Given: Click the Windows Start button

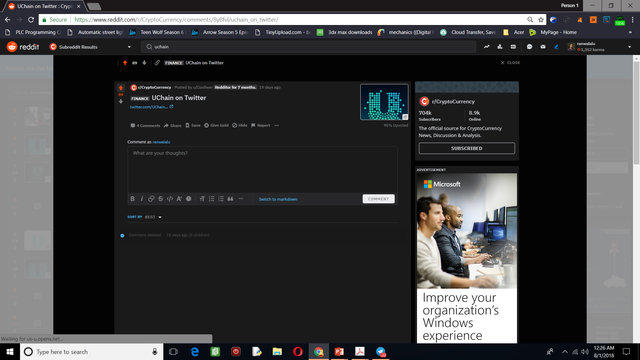Looking at the screenshot, I should (x=10, y=352).
